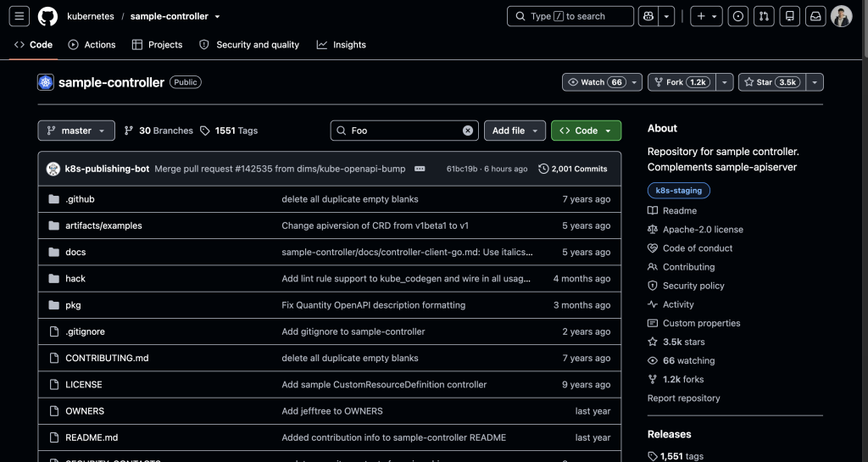Click the artifacts/examples folder icon

pos(53,225)
